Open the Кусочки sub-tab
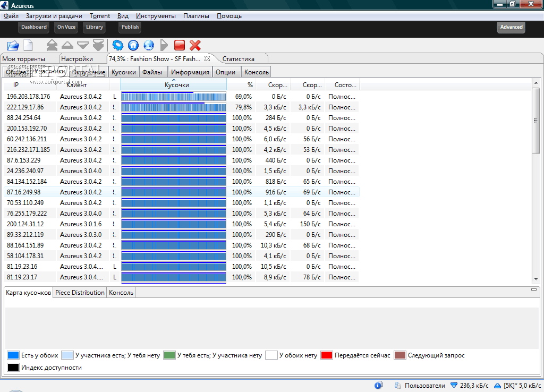 point(123,72)
